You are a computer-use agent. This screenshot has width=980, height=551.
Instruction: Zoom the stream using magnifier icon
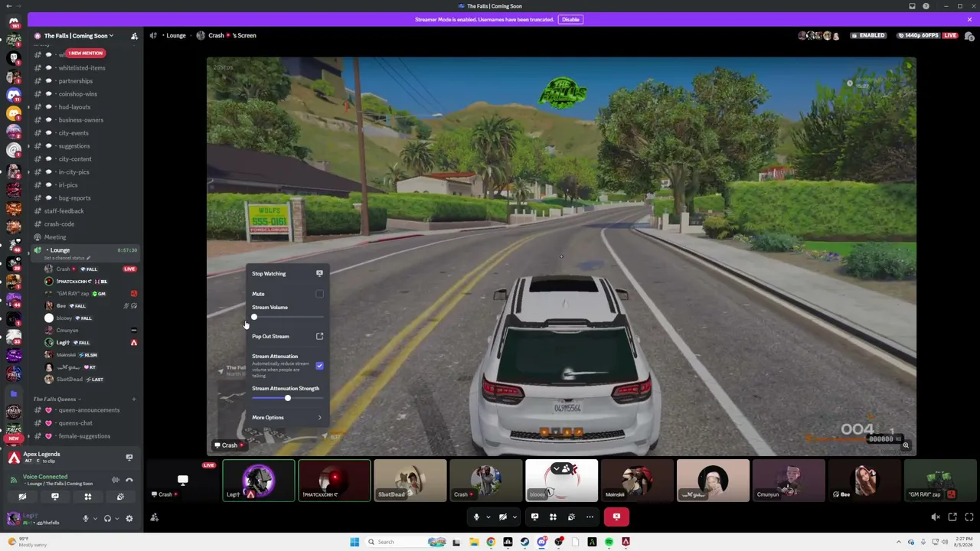(906, 445)
